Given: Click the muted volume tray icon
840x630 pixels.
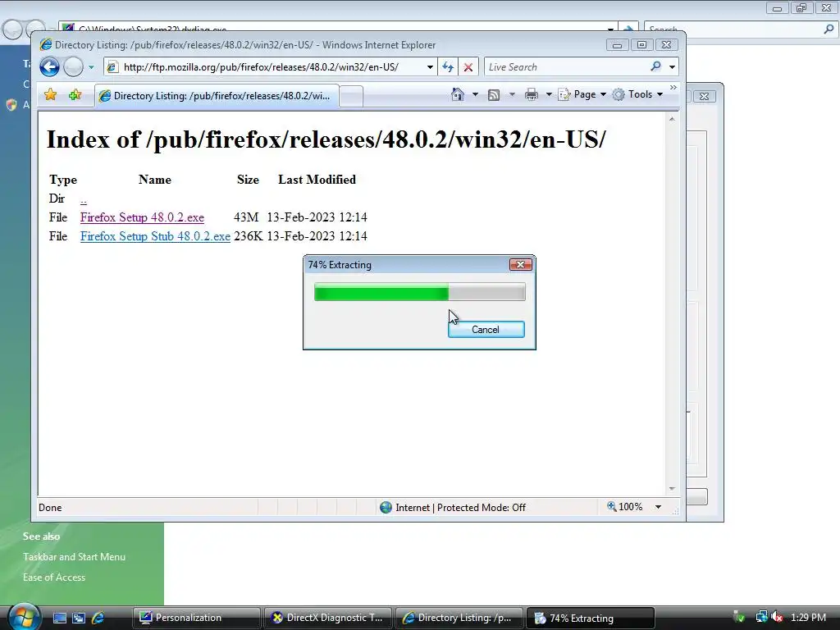Looking at the screenshot, I should point(777,617).
